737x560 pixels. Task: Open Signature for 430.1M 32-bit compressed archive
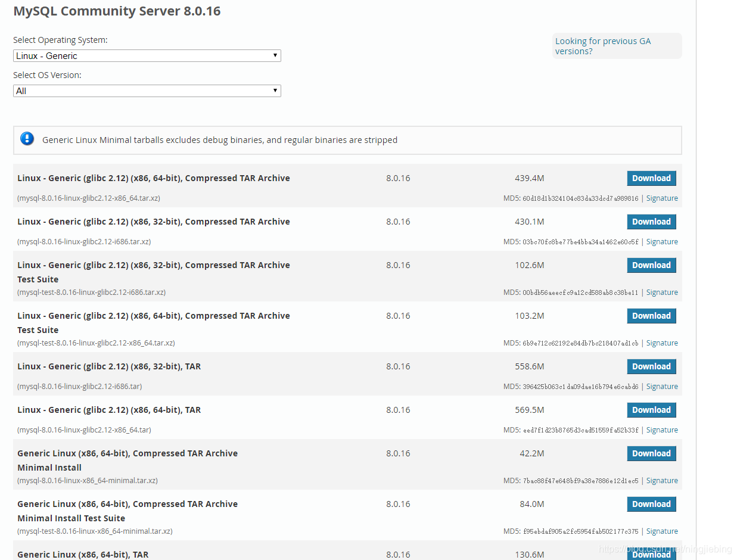coord(662,242)
